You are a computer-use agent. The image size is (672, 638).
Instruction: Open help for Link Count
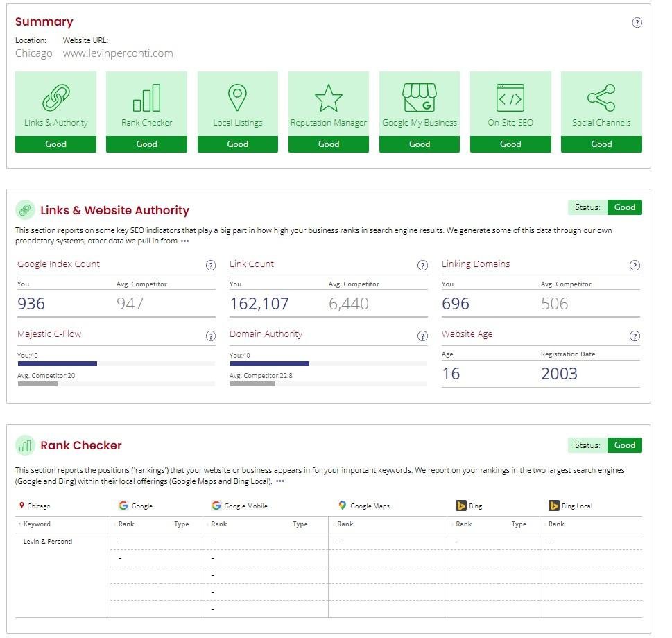point(422,265)
